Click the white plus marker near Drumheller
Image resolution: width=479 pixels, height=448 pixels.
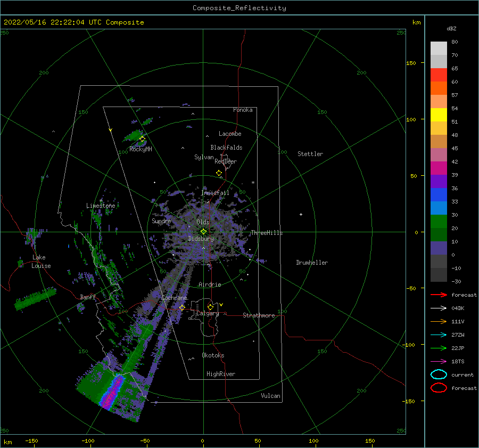click(x=301, y=214)
